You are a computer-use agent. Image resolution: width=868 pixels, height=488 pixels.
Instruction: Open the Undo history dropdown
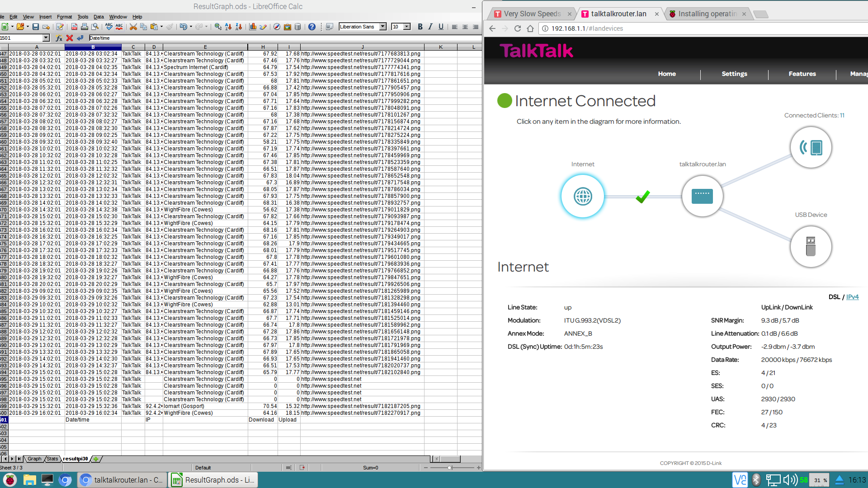tap(190, 27)
